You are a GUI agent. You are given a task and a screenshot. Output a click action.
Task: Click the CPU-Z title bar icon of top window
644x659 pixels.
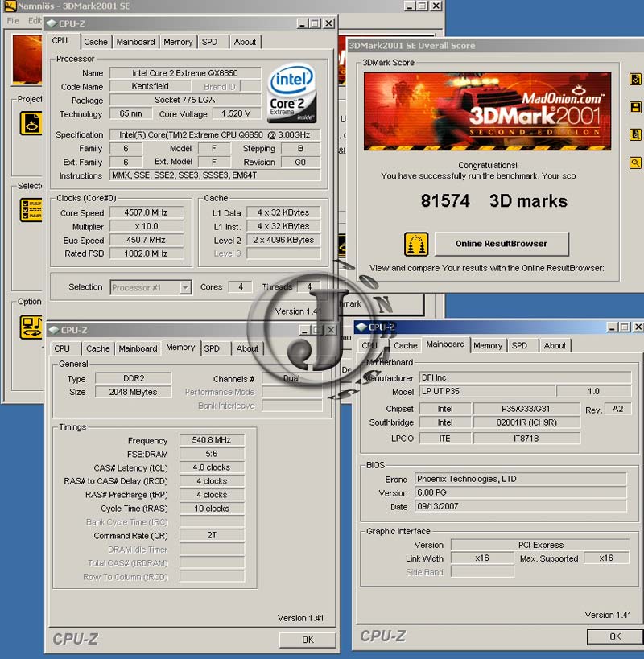pyautogui.click(x=52, y=23)
